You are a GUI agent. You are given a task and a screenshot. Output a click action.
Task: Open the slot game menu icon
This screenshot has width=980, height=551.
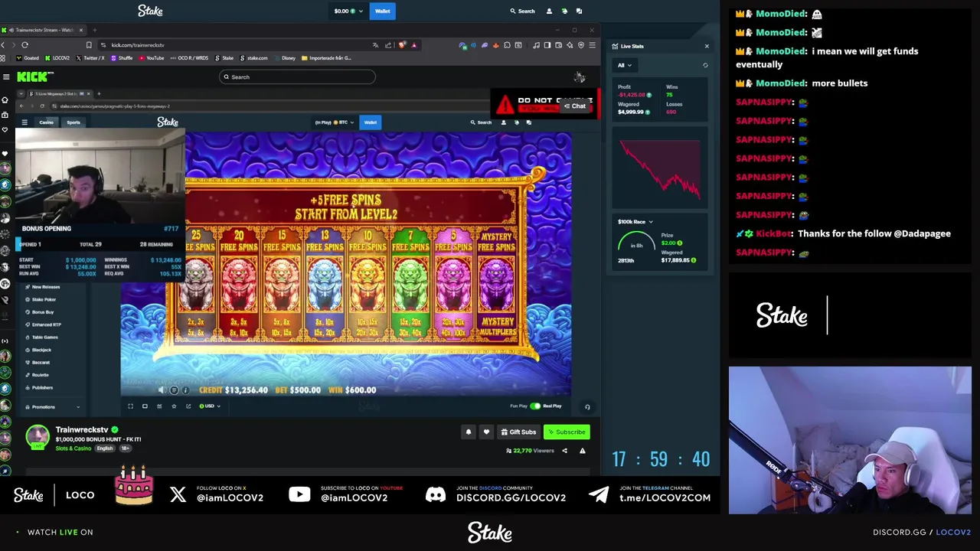(x=174, y=390)
